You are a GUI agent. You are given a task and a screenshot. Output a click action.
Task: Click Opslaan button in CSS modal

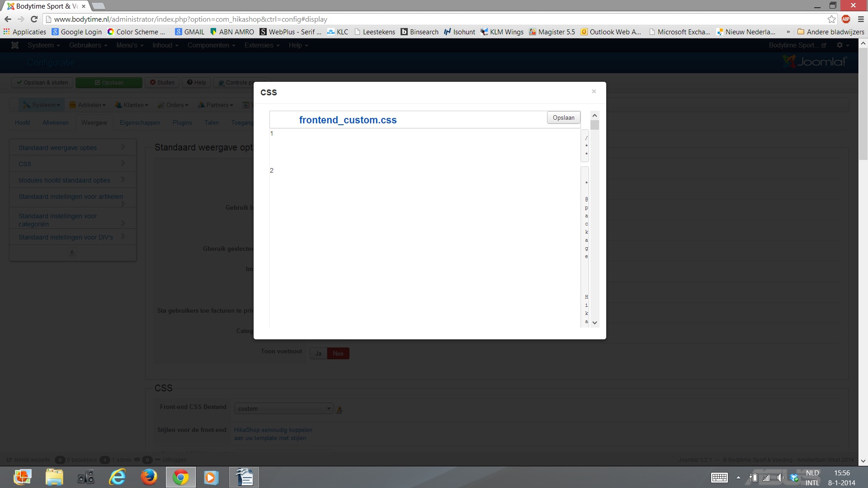point(563,117)
